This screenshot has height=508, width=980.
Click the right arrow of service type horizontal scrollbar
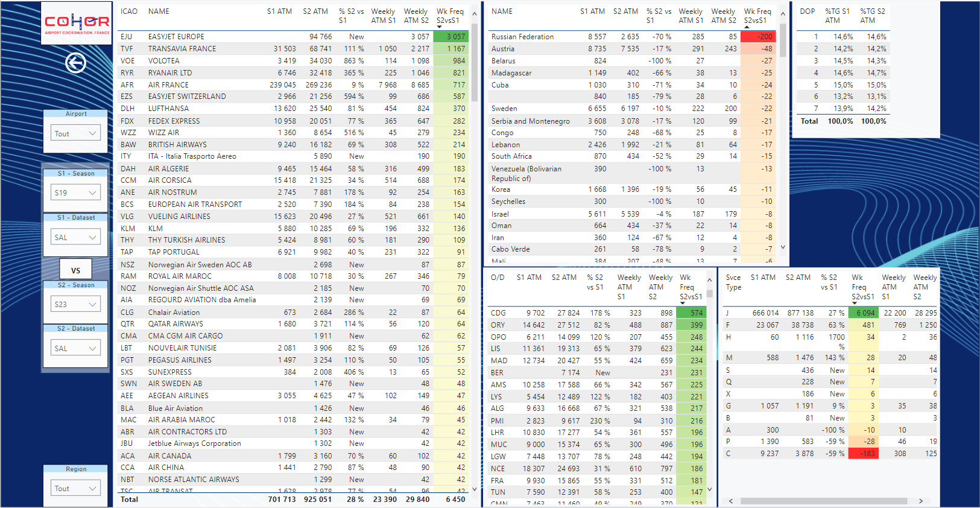[x=920, y=501]
